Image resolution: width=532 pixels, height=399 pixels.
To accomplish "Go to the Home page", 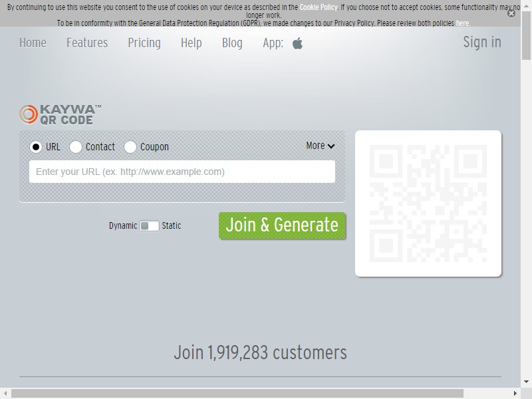I will (33, 43).
